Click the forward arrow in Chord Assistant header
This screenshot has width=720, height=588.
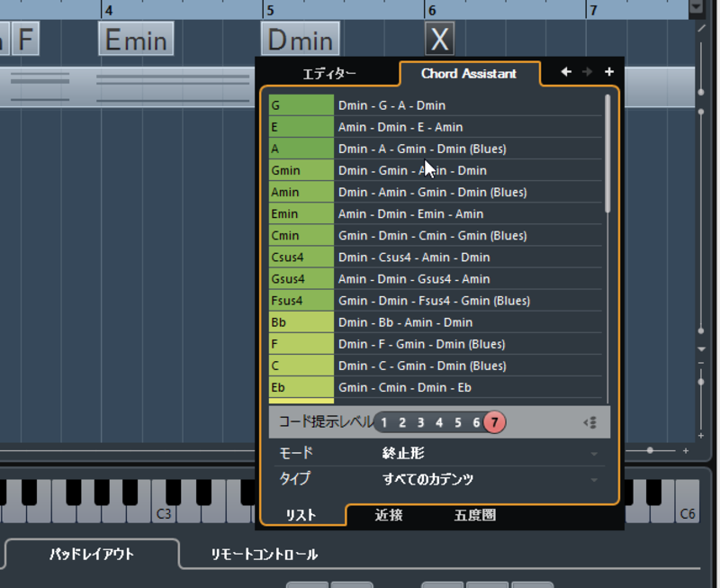[x=587, y=72]
